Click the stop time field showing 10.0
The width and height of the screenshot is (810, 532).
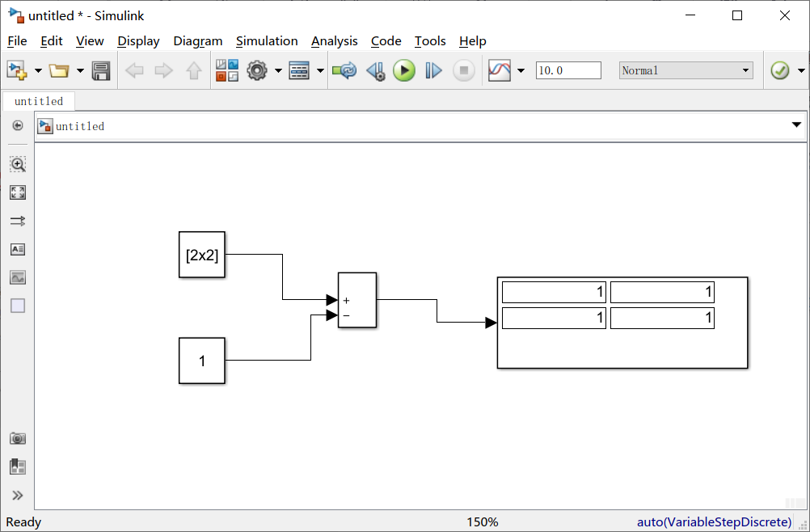click(x=568, y=70)
